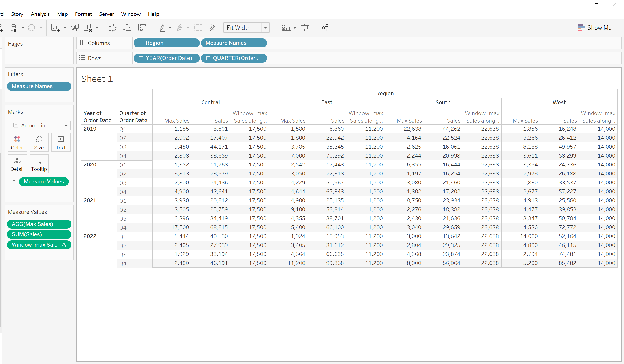This screenshot has width=624, height=364.
Task: Click the Clear Sheet toolbar icon
Action: point(88,28)
